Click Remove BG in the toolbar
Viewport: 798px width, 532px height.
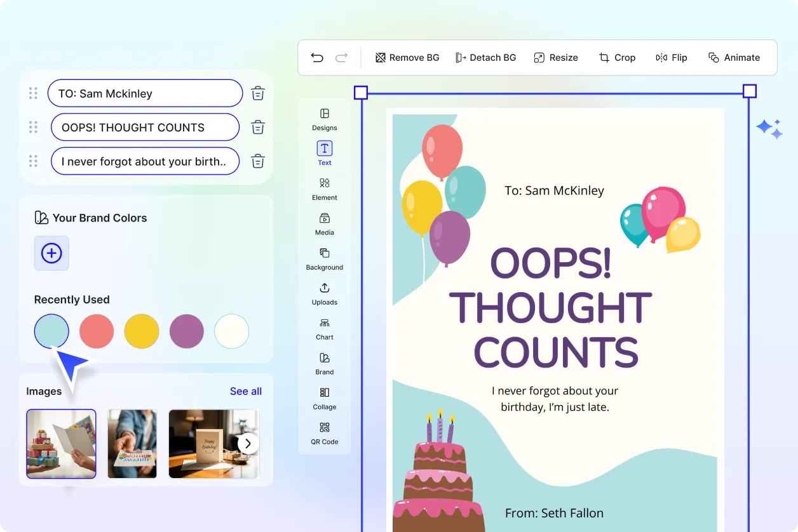407,57
